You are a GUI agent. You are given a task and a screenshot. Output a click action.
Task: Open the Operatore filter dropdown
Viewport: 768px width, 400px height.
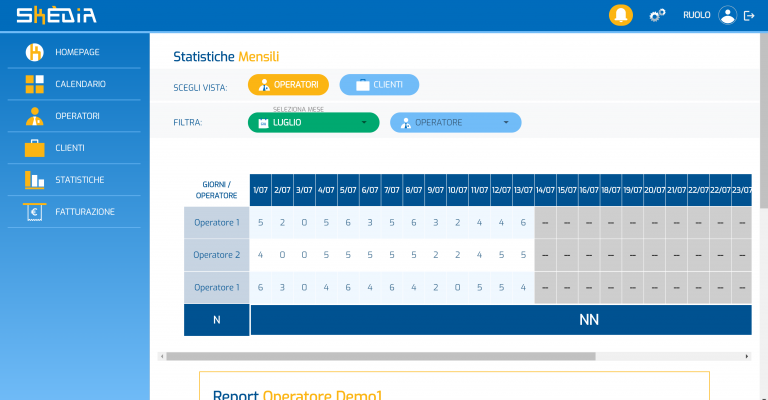pyautogui.click(x=455, y=122)
